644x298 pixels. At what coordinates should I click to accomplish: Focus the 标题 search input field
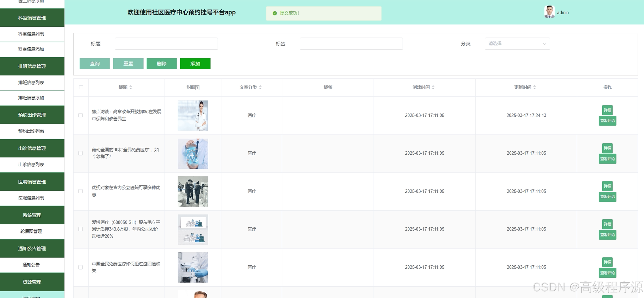166,44
